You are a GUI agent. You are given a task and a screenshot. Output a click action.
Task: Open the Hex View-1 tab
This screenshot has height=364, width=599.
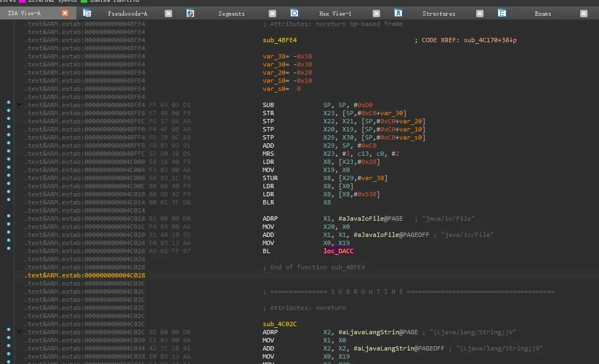(335, 14)
